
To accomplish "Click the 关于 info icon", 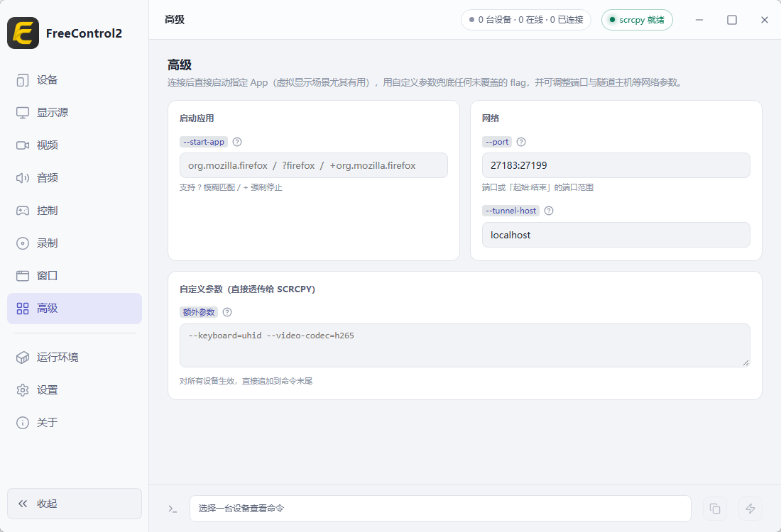I will point(23,423).
